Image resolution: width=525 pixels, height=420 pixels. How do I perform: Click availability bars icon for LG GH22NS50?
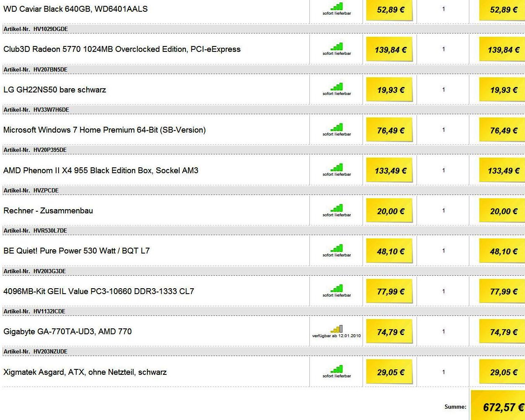tap(337, 87)
